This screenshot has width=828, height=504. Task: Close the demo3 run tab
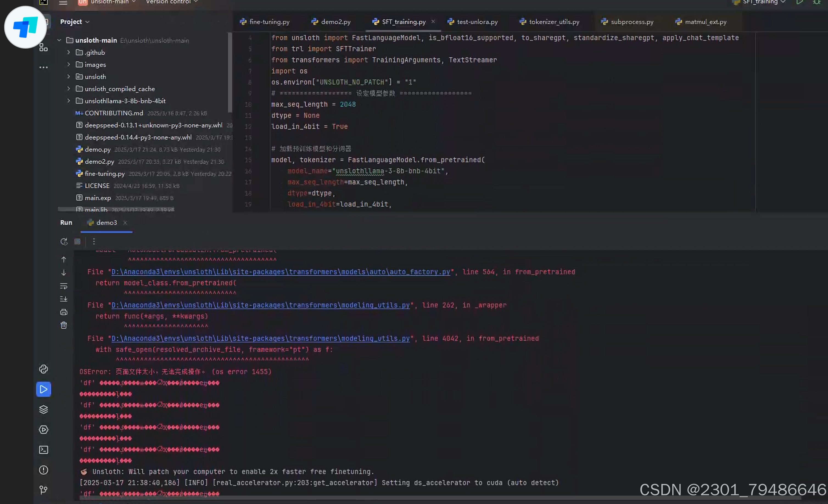(125, 222)
